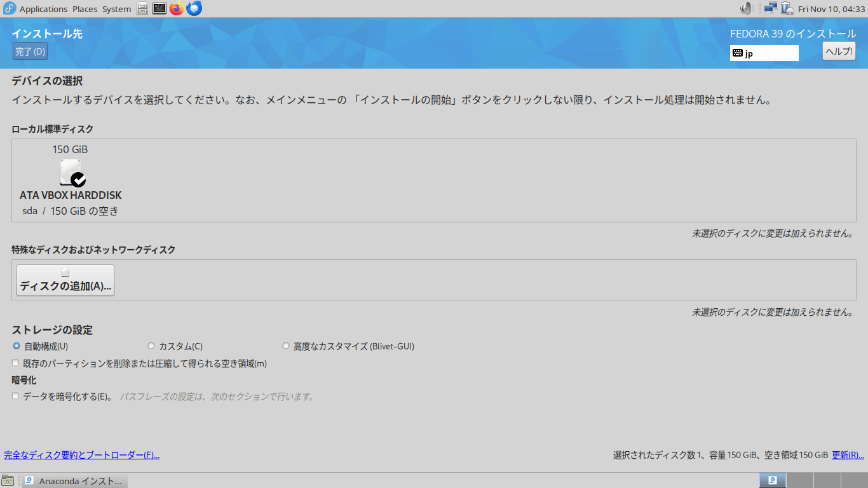Click ディスクの追加(A)... button
The width and height of the screenshot is (868, 488).
tap(65, 280)
